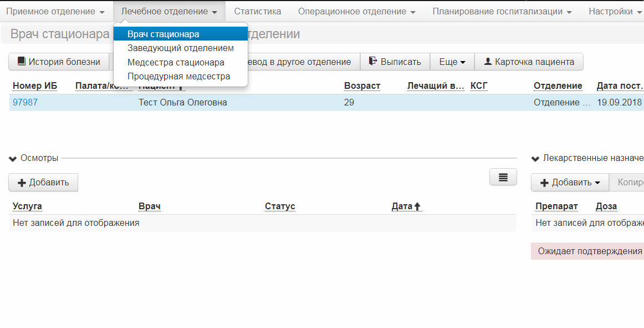This screenshot has height=328, width=644.
Task: Expand the Приемное отделение menu
Action: coord(55,12)
